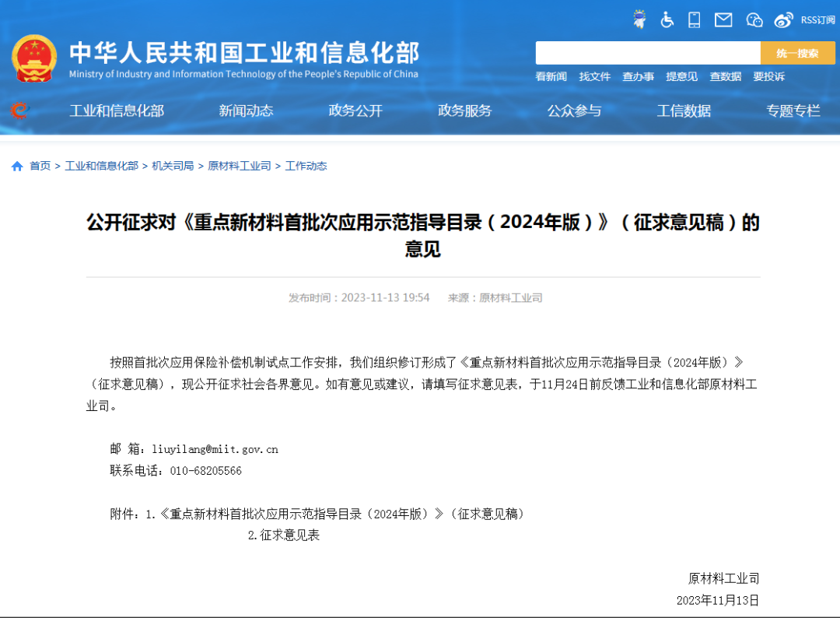This screenshot has width=840, height=618.
Task: Click inside the search input field
Action: coord(648,53)
